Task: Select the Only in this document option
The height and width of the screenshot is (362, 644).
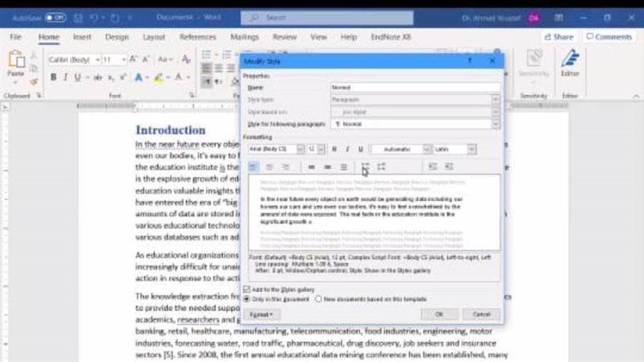Action: pos(247,298)
